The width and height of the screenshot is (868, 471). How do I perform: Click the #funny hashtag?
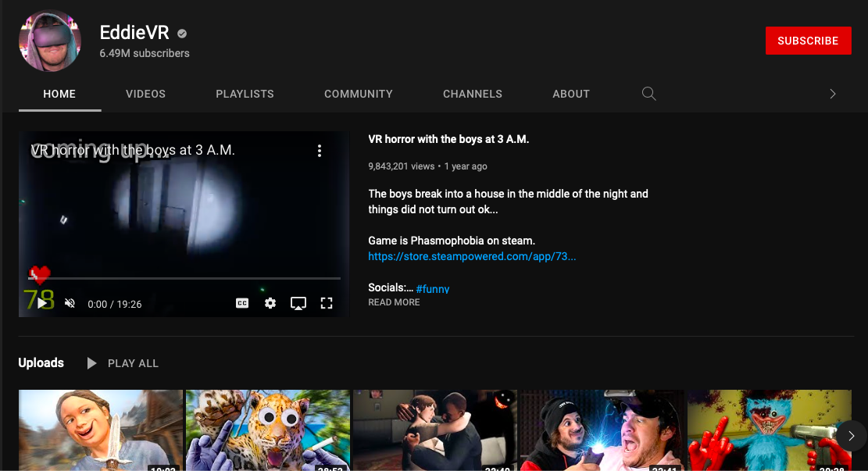tap(432, 288)
